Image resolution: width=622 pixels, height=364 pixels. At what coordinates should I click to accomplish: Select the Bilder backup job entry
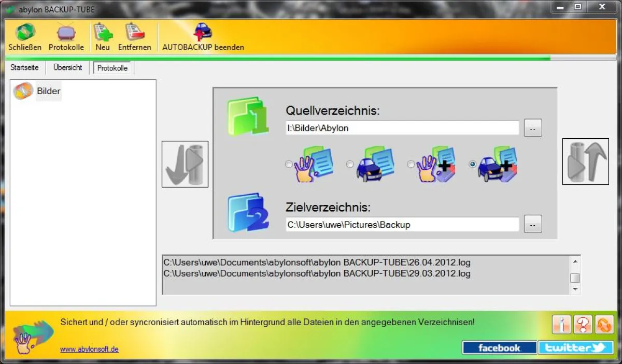coord(48,91)
